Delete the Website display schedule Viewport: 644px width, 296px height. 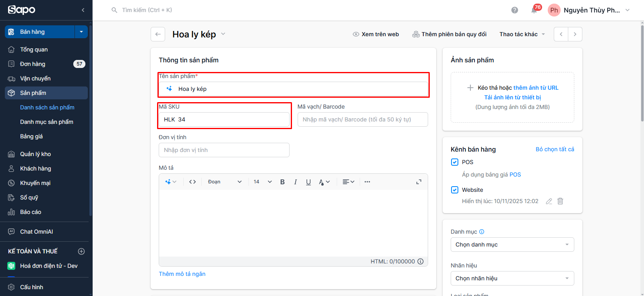click(560, 201)
